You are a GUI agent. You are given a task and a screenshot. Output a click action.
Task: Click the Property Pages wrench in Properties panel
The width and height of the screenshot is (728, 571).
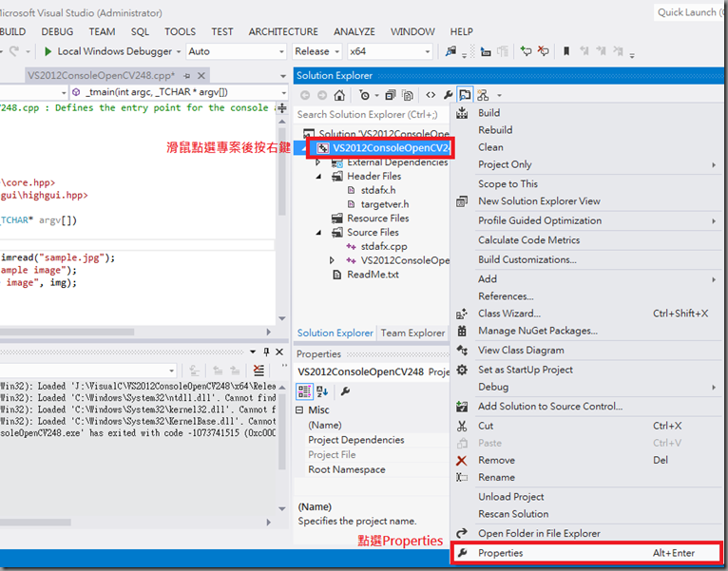tap(345, 391)
